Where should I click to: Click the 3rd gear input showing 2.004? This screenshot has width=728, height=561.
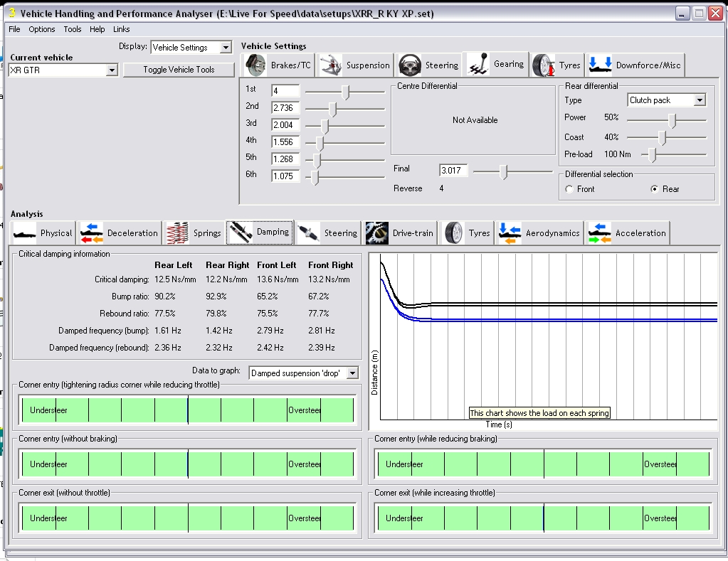pyautogui.click(x=285, y=125)
